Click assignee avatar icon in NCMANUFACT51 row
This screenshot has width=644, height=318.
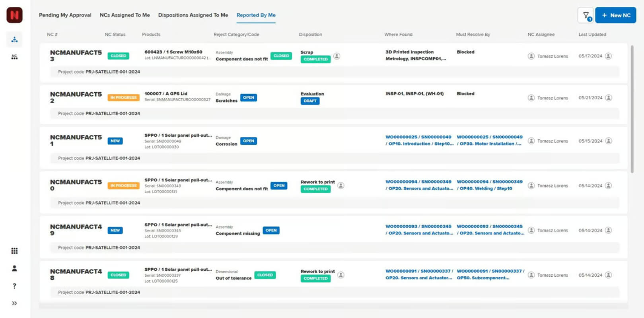pyautogui.click(x=531, y=141)
